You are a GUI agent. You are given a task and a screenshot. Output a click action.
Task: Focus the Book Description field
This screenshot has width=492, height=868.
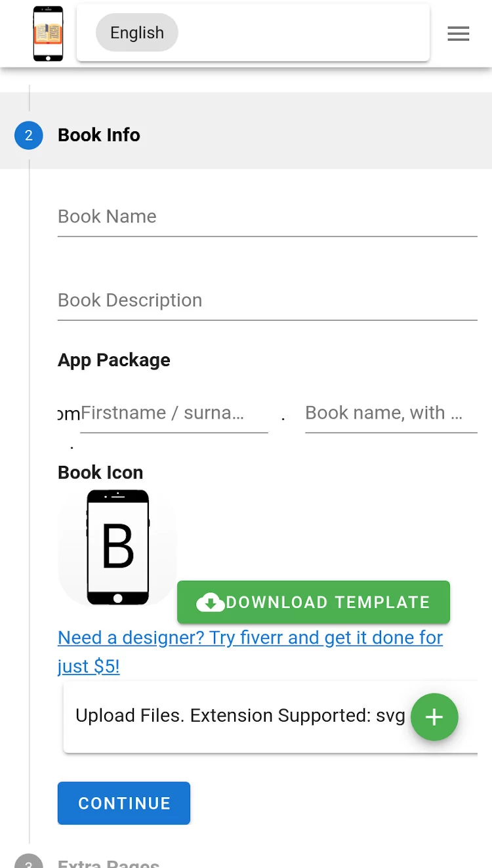(268, 301)
